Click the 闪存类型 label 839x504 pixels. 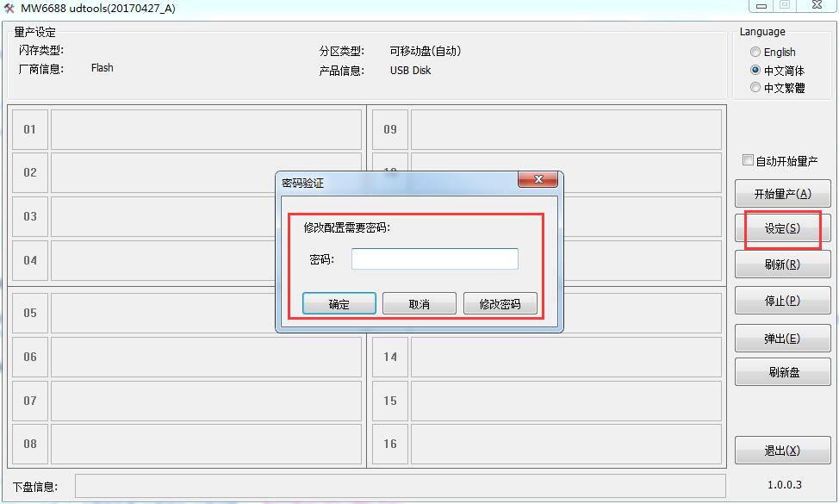[x=41, y=50]
